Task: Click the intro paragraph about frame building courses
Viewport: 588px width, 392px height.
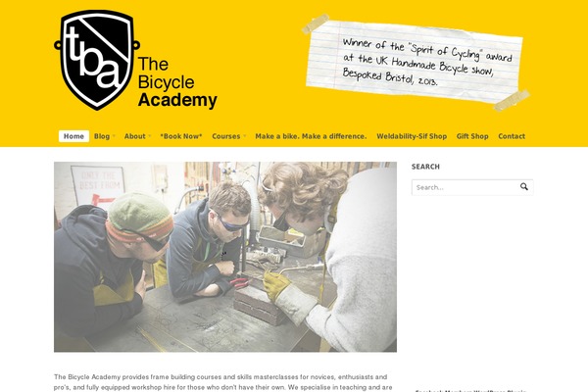Action: [223, 382]
